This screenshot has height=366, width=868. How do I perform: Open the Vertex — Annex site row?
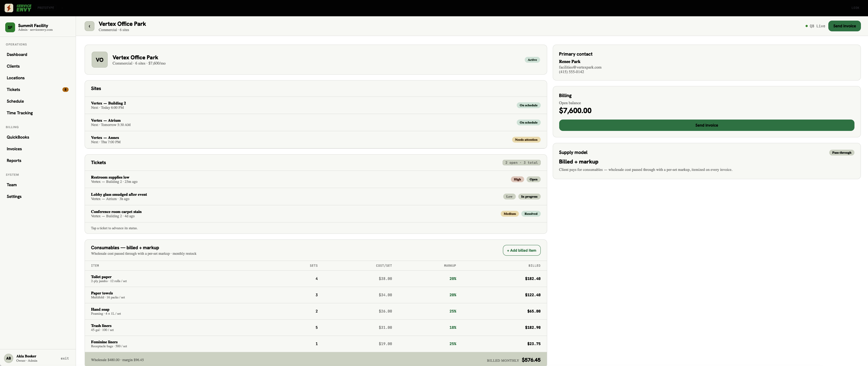[x=316, y=140]
